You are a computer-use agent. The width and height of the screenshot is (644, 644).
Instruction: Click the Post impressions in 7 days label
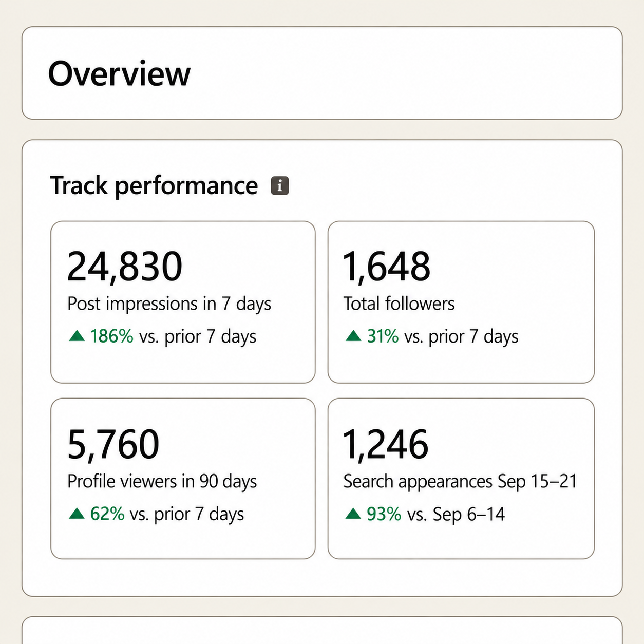[169, 304]
